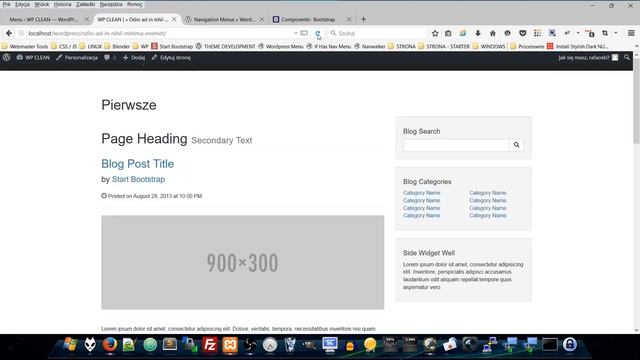Open XAMPP from the dock
The width and height of the screenshot is (640, 360).
tap(230, 345)
